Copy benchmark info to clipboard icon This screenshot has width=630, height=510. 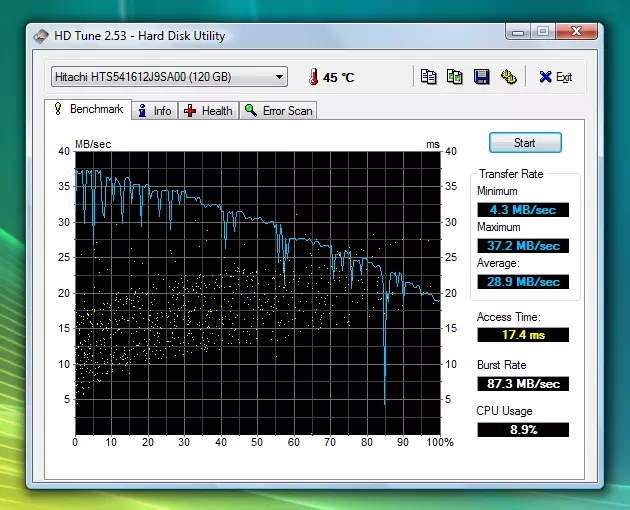tap(428, 76)
